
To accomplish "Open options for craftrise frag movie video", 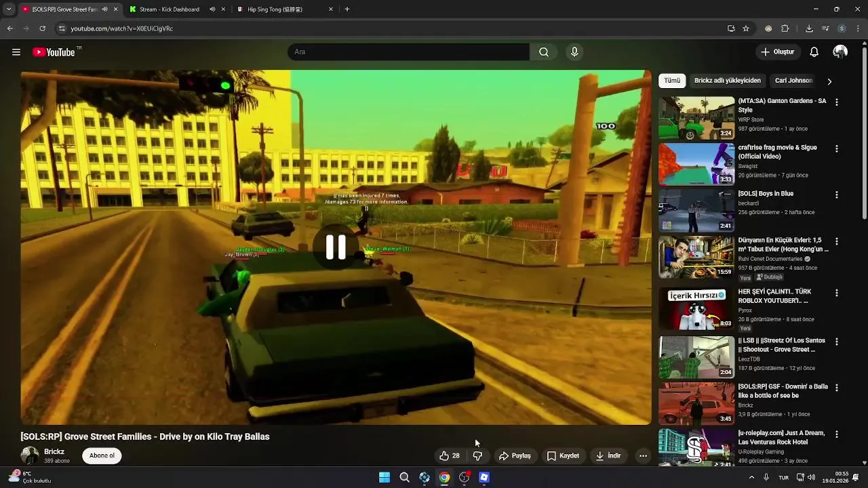I will pos(836,148).
